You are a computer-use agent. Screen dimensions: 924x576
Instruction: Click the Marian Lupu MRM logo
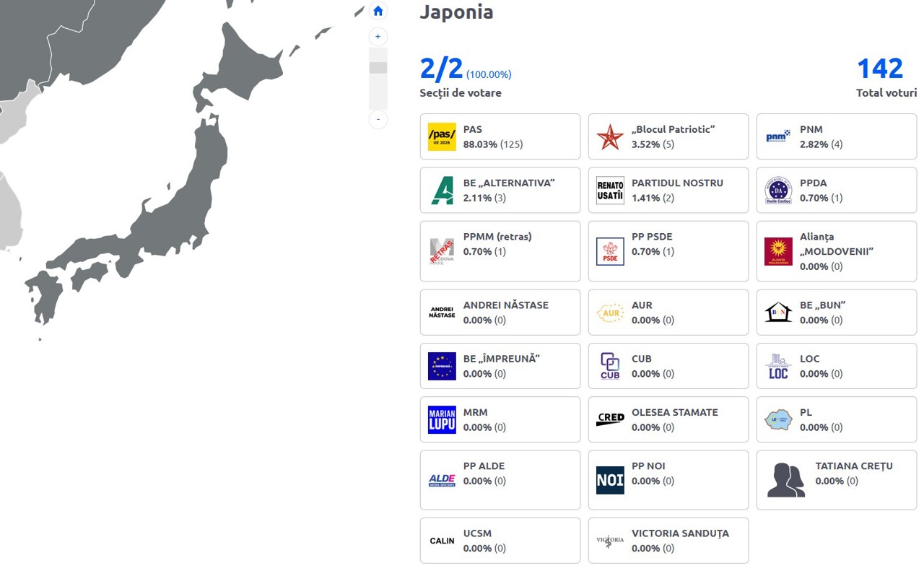(442, 419)
